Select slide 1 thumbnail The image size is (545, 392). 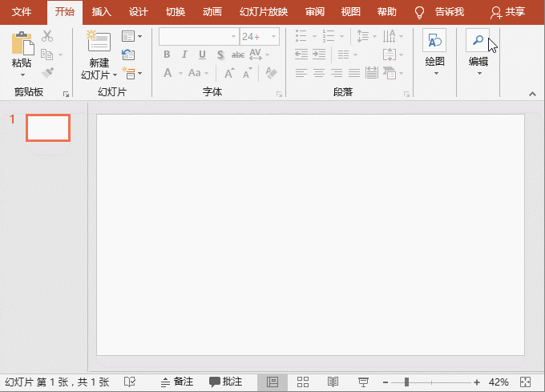click(x=48, y=127)
